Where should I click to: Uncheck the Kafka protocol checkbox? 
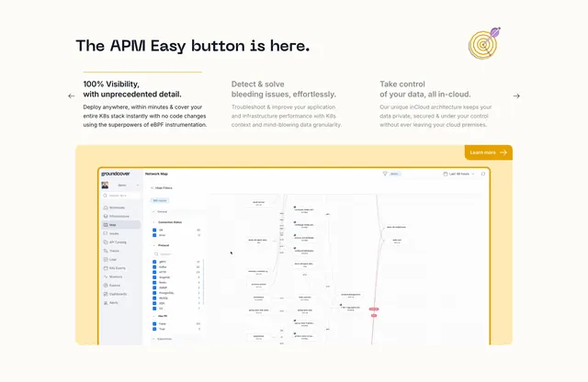154,267
